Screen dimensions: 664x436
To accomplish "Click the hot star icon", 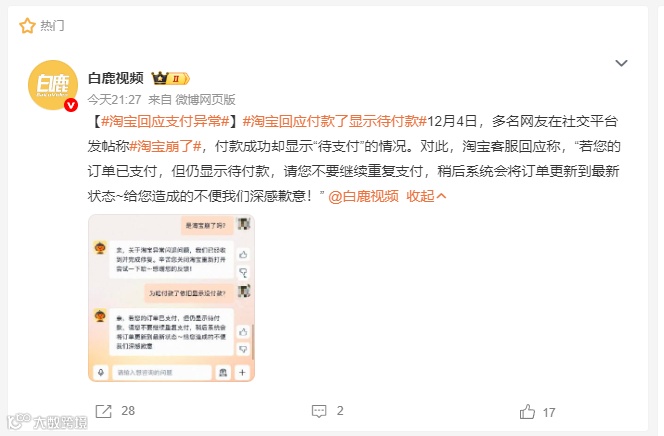I will (27, 26).
